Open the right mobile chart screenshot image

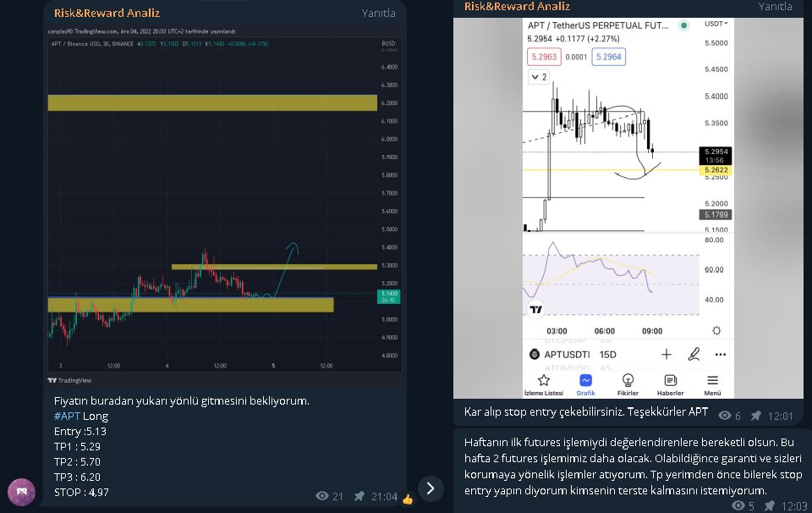[628, 207]
